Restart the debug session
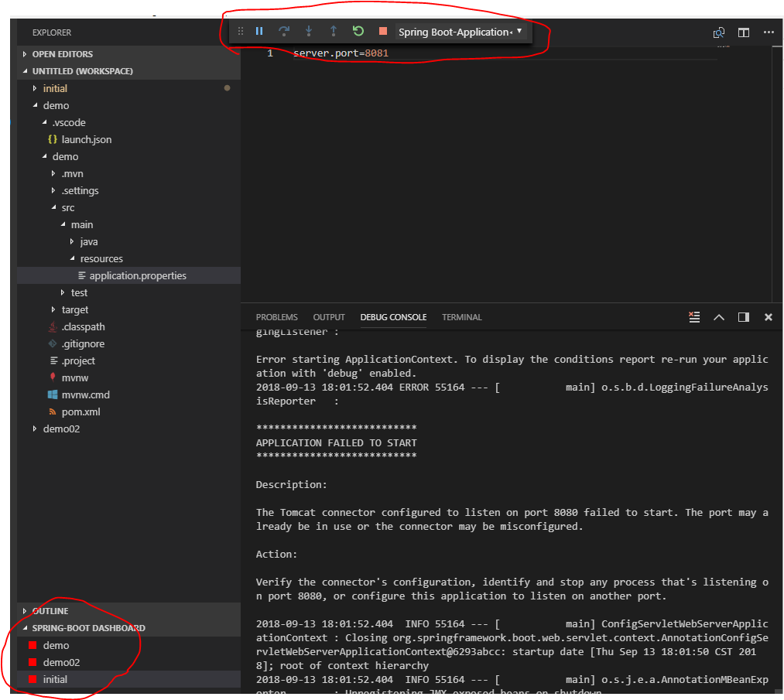Image resolution: width=784 pixels, height=700 pixels. coord(358,31)
